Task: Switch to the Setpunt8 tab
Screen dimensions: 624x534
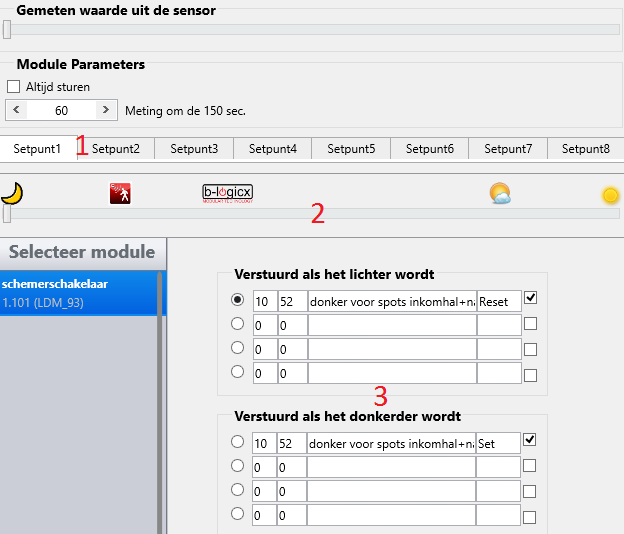Action: 586,149
